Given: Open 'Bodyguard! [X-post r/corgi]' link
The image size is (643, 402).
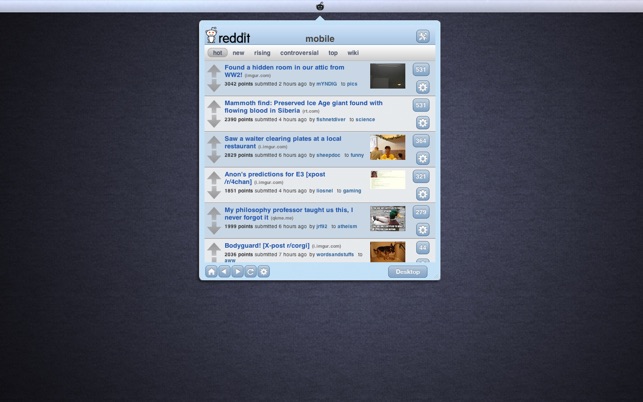Looking at the screenshot, I should pyautogui.click(x=267, y=246).
